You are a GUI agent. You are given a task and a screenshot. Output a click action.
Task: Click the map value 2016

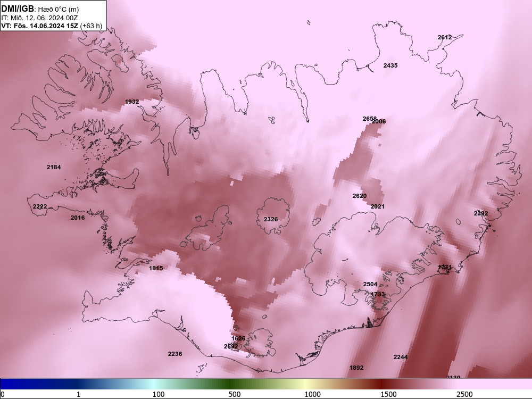pyautogui.click(x=77, y=218)
